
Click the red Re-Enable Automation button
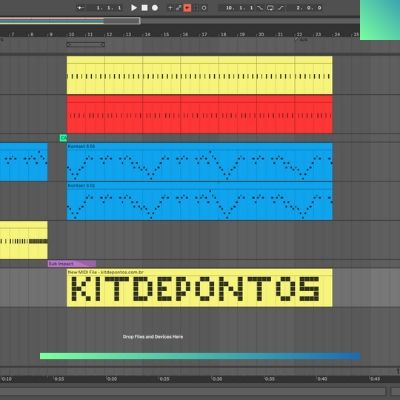187,8
